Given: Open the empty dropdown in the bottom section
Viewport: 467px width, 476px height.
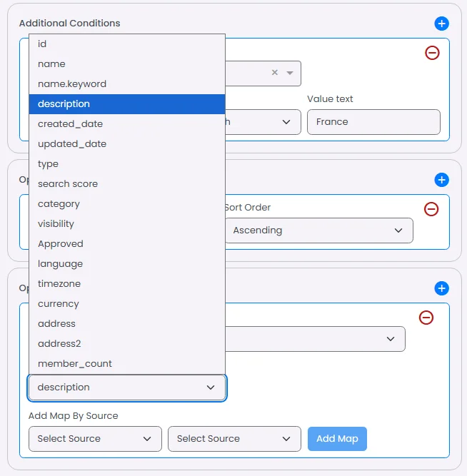Looking at the screenshot, I should pos(315,339).
